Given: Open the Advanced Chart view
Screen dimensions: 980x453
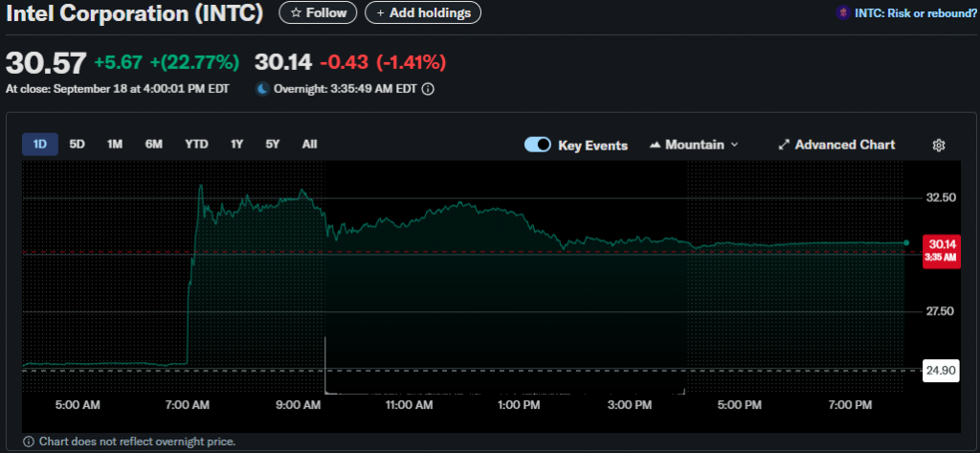Looking at the screenshot, I should pyautogui.click(x=836, y=145).
